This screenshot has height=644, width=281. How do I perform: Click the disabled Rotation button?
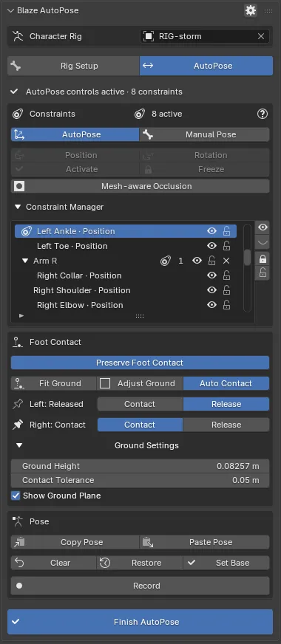pyautogui.click(x=205, y=155)
